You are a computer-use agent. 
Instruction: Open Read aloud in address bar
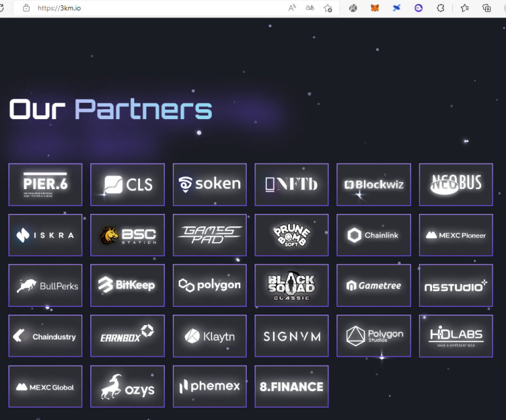(x=292, y=8)
